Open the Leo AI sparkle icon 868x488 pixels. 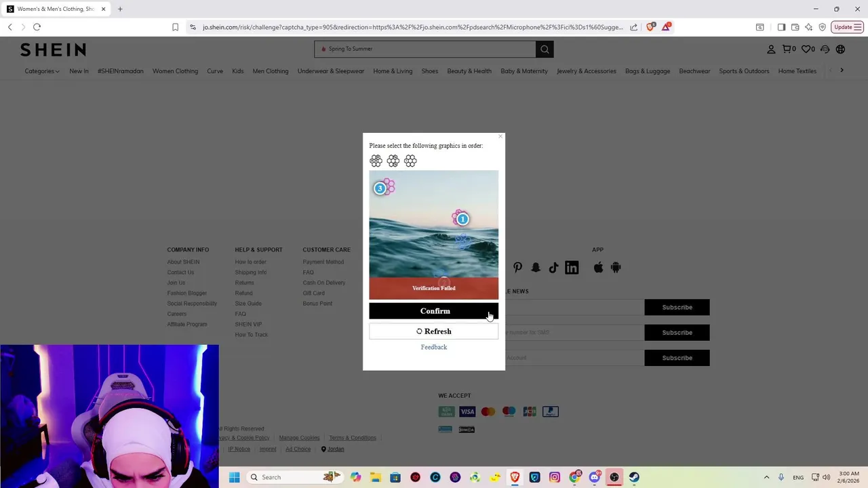point(808,27)
